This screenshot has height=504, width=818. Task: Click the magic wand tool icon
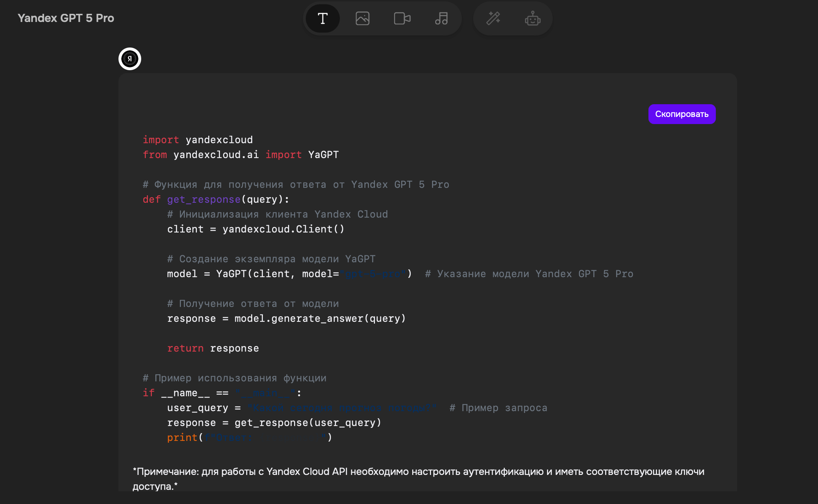coord(493,18)
